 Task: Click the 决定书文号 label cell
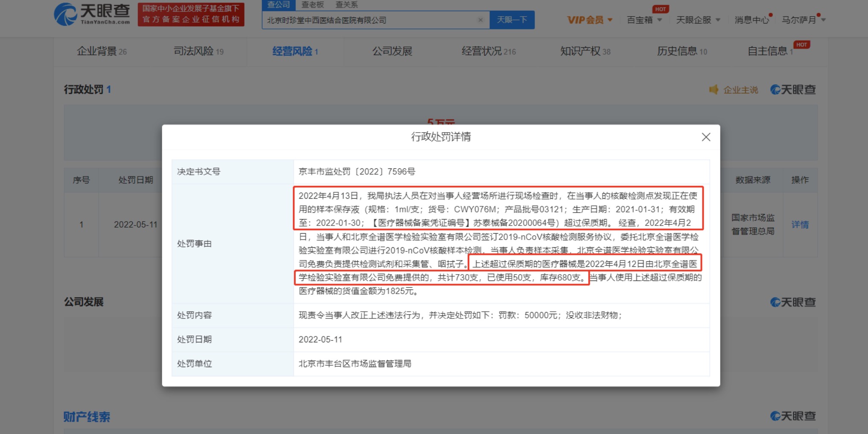tap(233, 172)
